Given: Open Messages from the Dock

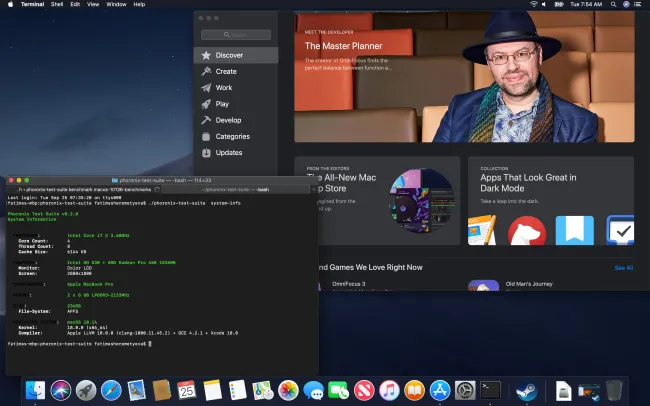Looking at the screenshot, I should coord(313,390).
